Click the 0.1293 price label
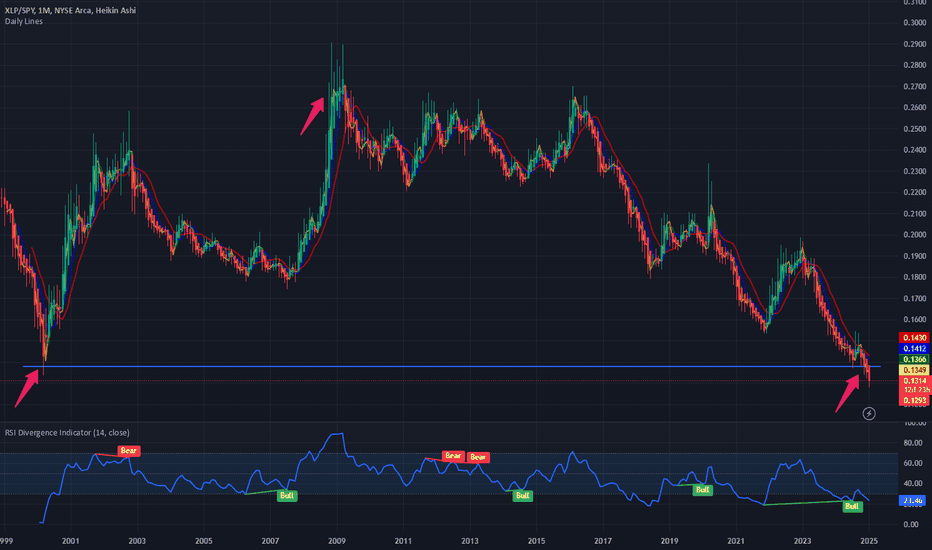This screenshot has height=550, width=932. [x=914, y=400]
